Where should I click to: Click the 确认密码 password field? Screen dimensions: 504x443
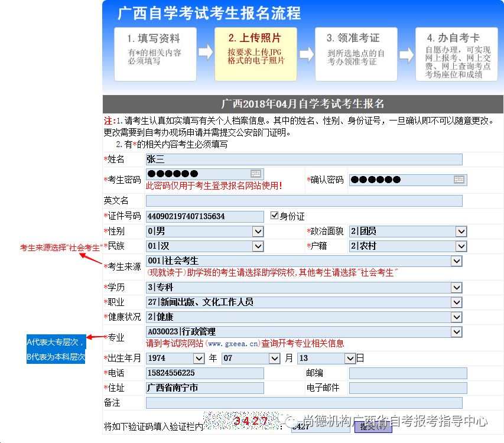408,180
